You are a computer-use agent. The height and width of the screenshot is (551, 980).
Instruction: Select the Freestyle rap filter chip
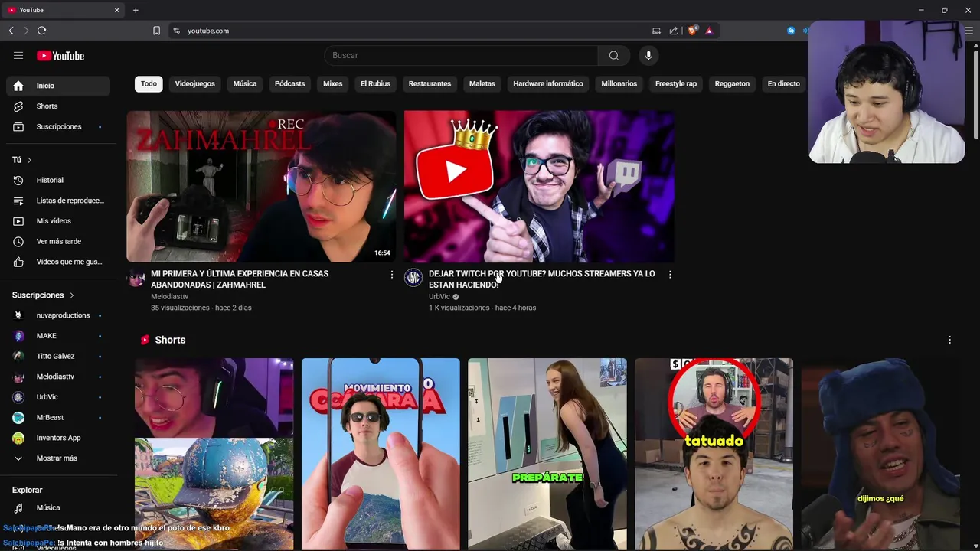(676, 83)
